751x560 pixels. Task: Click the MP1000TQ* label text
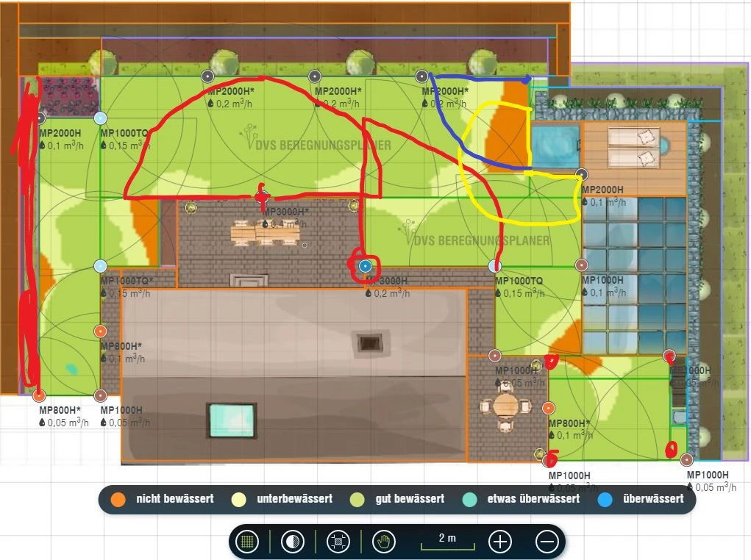tap(127, 281)
